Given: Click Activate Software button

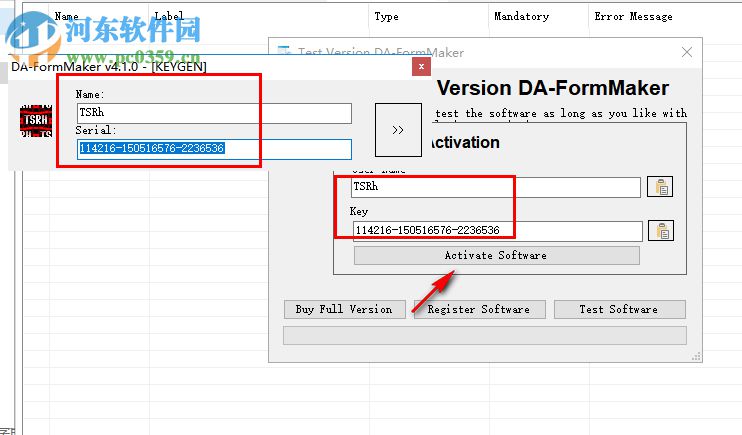Looking at the screenshot, I should [496, 256].
